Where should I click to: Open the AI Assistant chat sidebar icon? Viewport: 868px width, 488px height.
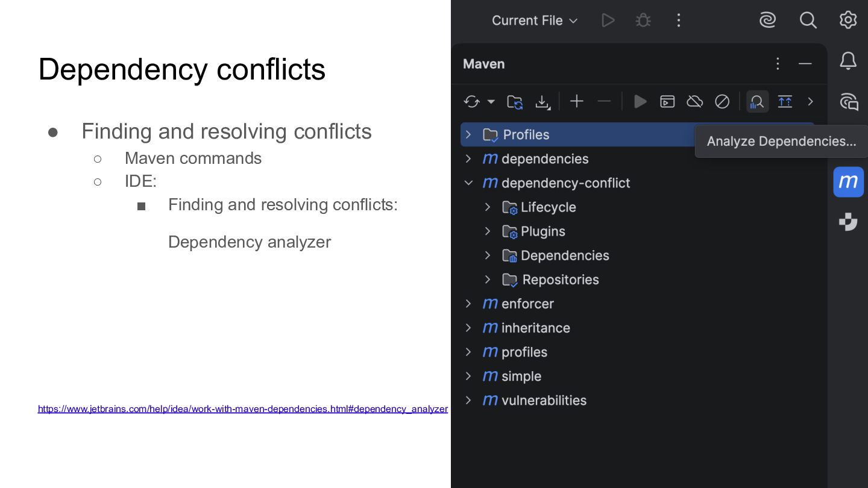pyautogui.click(x=848, y=101)
